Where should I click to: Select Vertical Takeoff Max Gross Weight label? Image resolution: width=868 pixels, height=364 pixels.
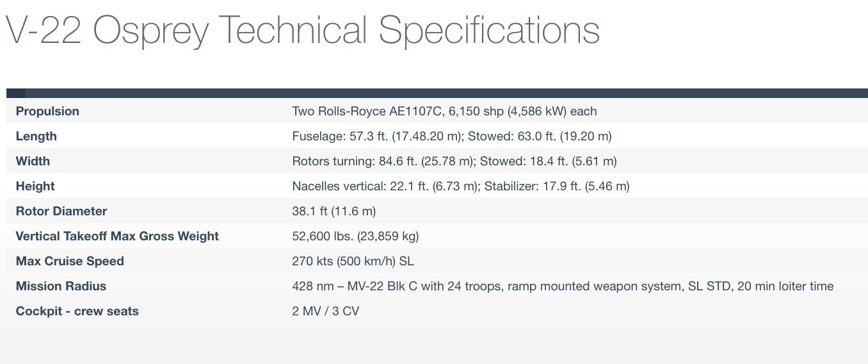click(x=117, y=236)
